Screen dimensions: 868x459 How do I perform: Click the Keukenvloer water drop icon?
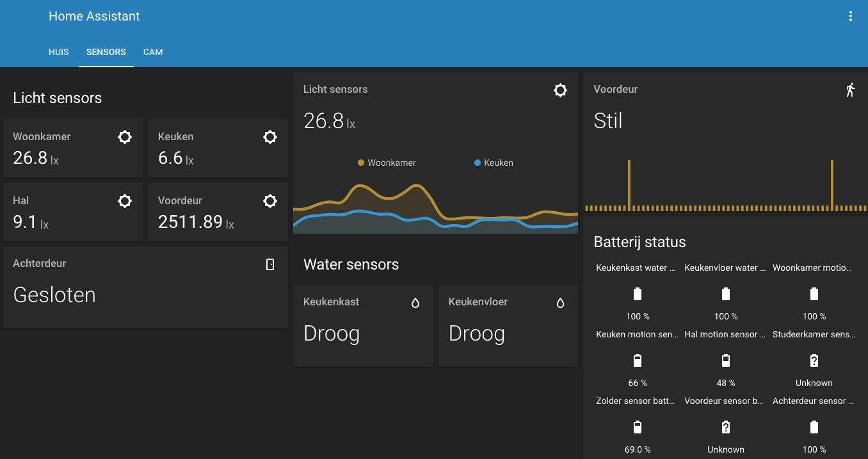point(561,303)
